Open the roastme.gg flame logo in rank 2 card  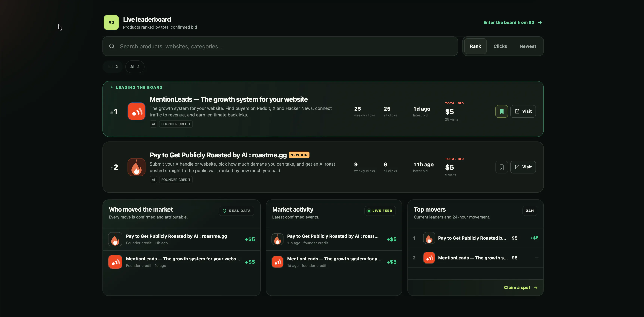(136, 167)
